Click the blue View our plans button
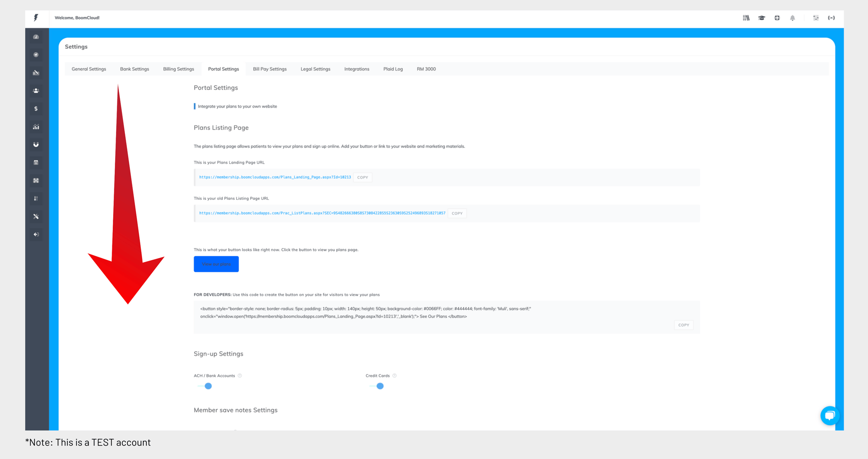This screenshot has height=459, width=868. [216, 264]
